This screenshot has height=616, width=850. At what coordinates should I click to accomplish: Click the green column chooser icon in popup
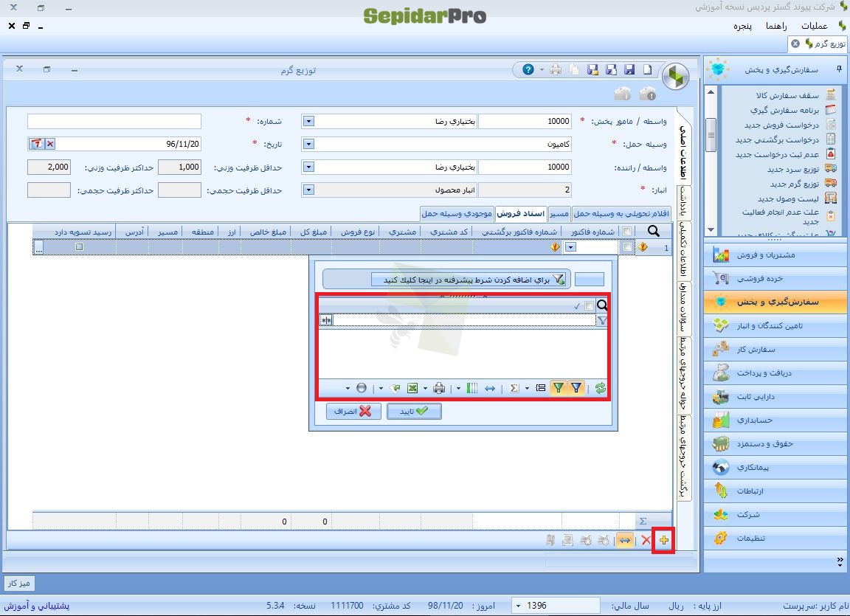click(472, 388)
